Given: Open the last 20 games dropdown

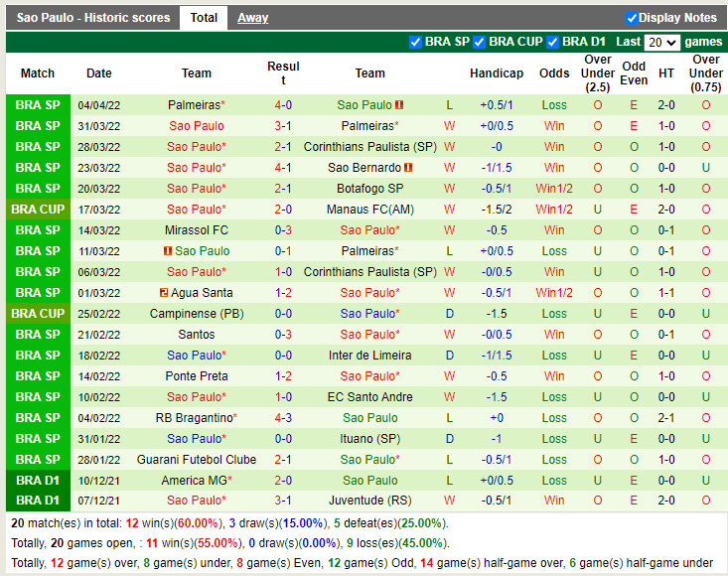Looking at the screenshot, I should [661, 43].
